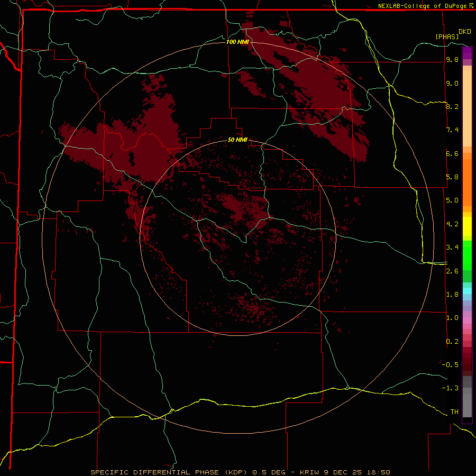The width and height of the screenshot is (476, 476).
Task: Click the 0.5 DEG tilt text in caption
Action: (269, 472)
